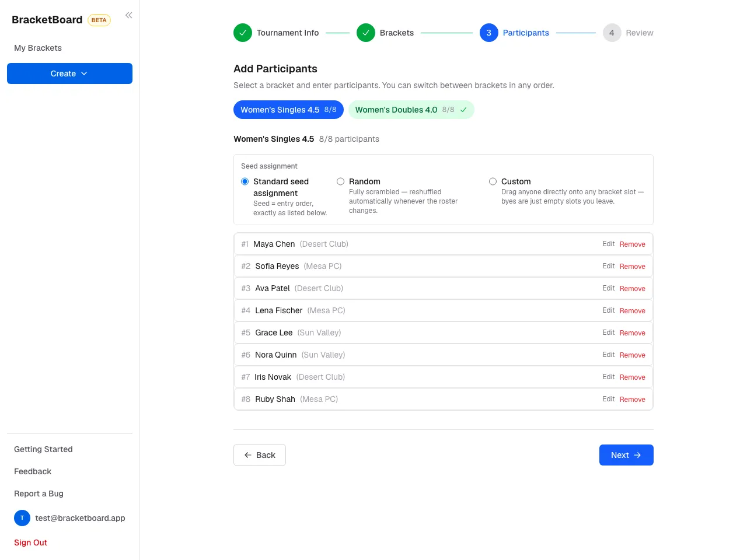Click the Tournament Info step checkmark circle

click(243, 33)
